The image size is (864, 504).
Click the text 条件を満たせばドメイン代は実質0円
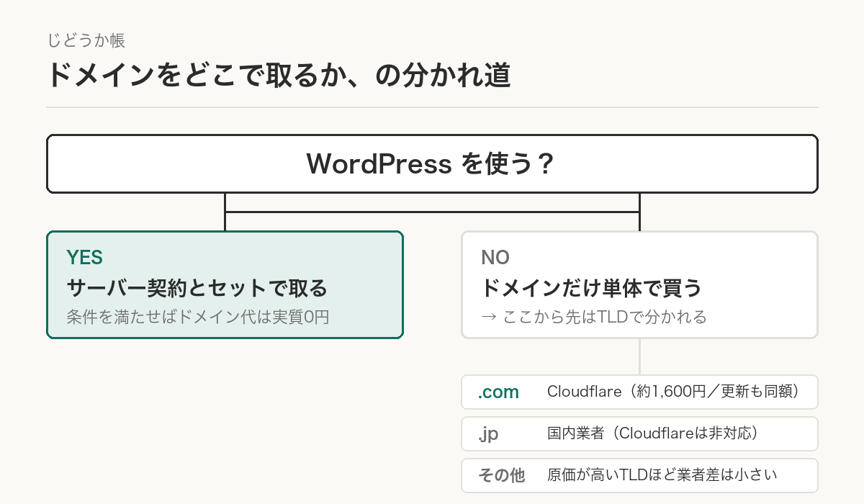[198, 317]
